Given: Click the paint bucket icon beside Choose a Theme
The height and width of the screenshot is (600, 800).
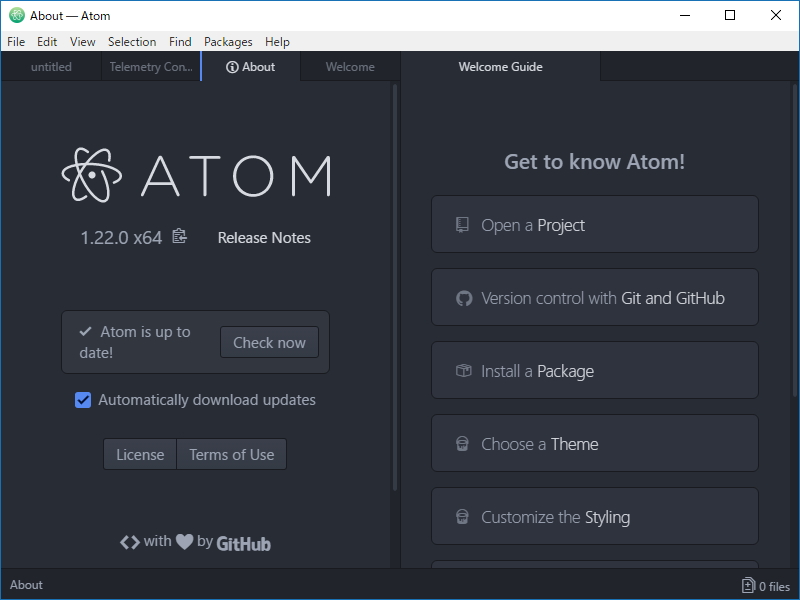Looking at the screenshot, I should (462, 443).
